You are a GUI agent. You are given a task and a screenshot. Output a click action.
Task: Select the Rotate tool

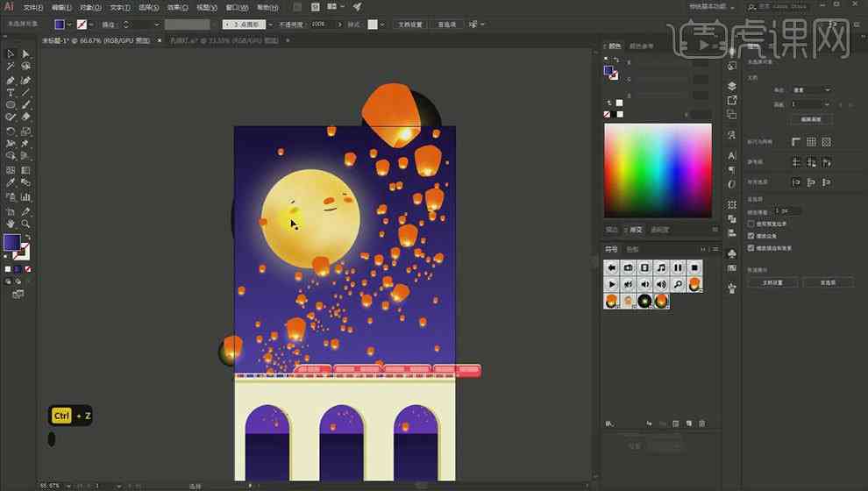coord(11,132)
